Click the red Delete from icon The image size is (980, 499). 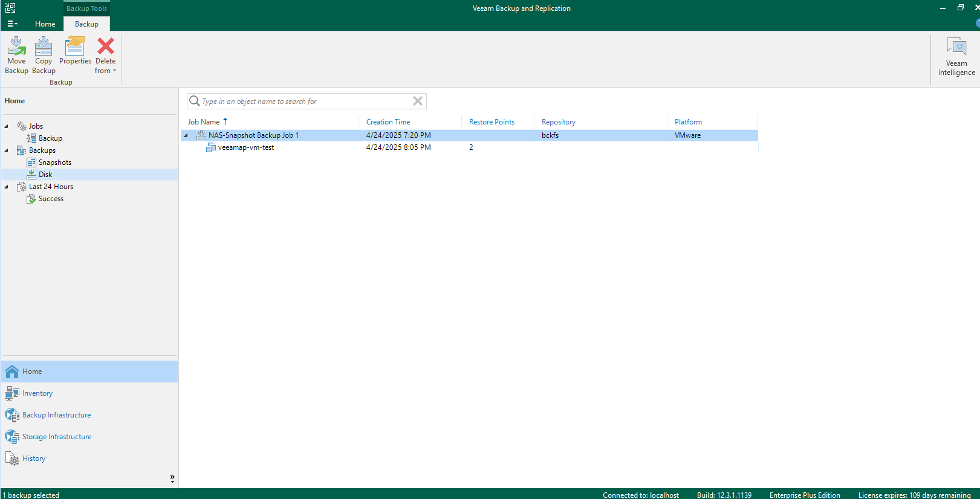(106, 46)
